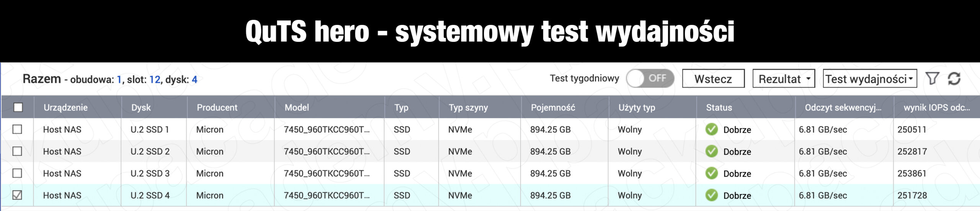Click green status icon for U.2 SSD 3
Viewport: 980px width, 211px height.
click(711, 173)
